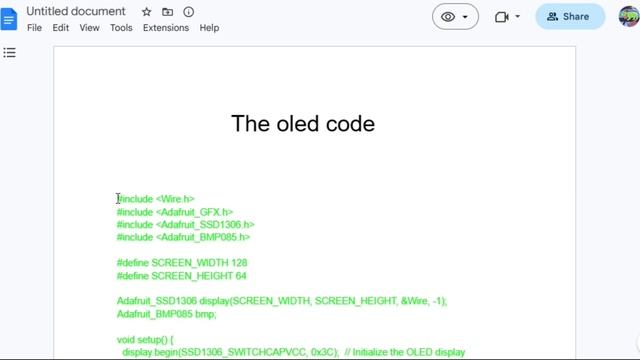Open the document status info icon
Image resolution: width=640 pixels, height=360 pixels.
pyautogui.click(x=189, y=12)
